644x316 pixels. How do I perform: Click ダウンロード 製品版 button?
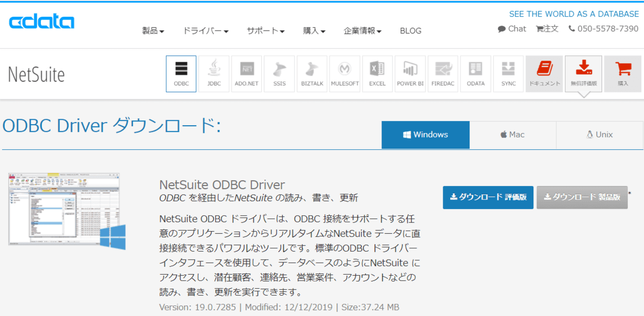tap(582, 197)
